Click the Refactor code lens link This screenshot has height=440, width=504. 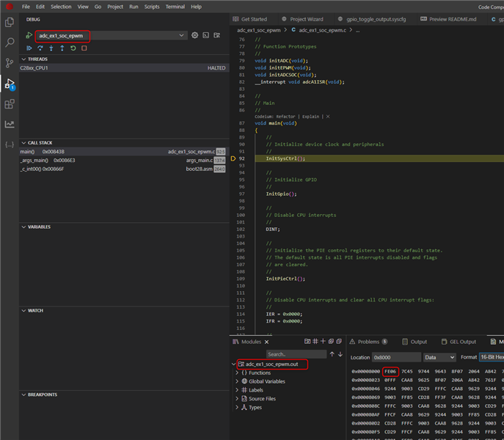point(285,117)
